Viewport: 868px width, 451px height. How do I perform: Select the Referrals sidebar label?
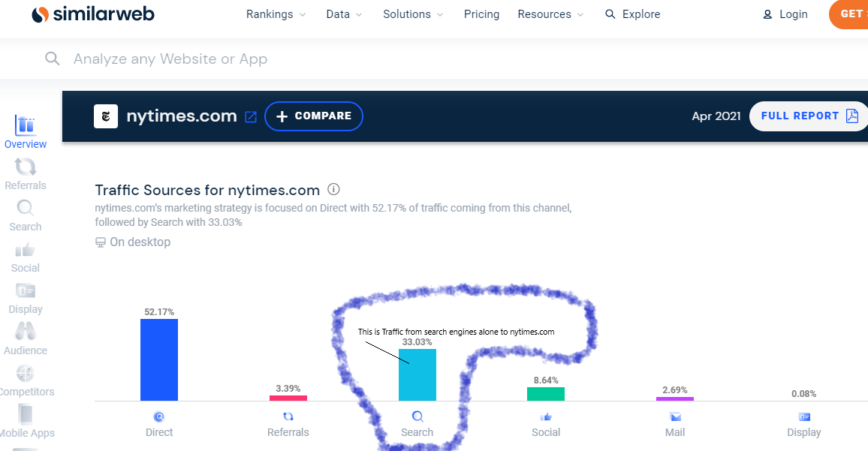point(26,185)
